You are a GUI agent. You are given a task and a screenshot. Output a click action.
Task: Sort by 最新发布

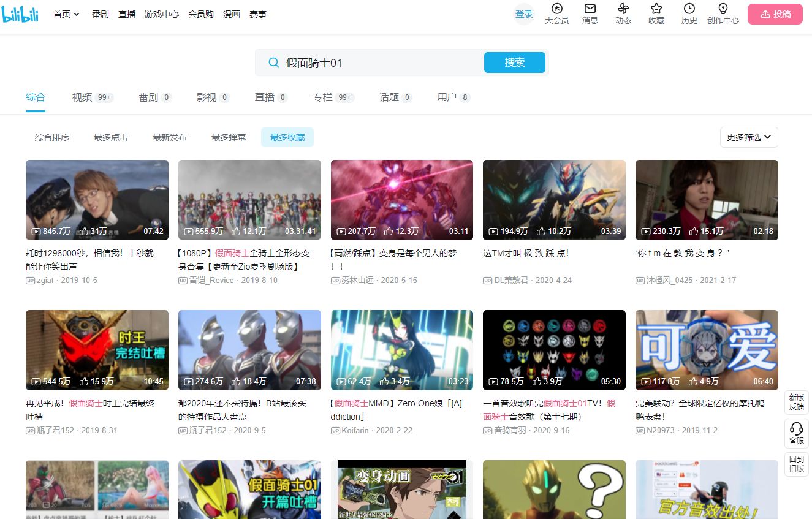coord(170,137)
